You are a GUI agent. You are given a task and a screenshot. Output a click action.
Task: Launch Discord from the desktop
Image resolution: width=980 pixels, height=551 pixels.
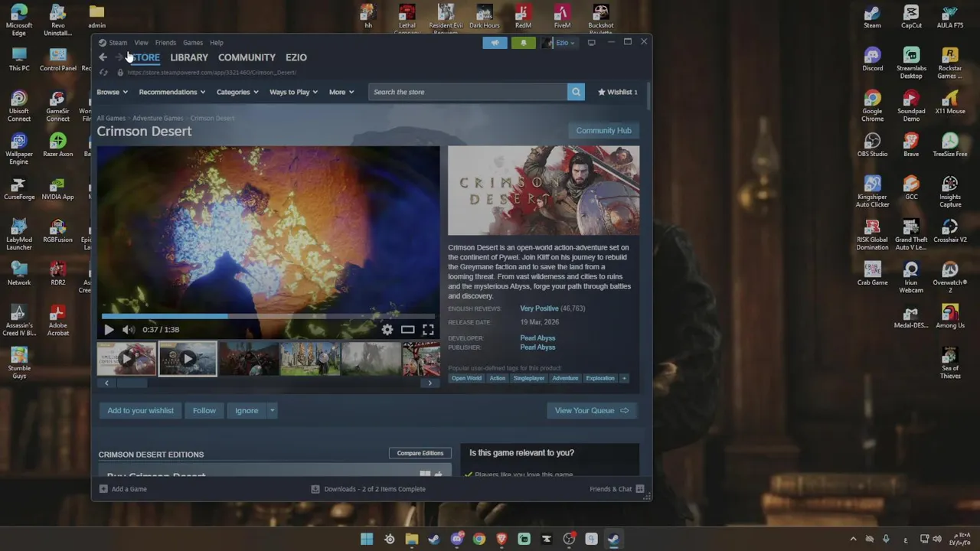872,59
